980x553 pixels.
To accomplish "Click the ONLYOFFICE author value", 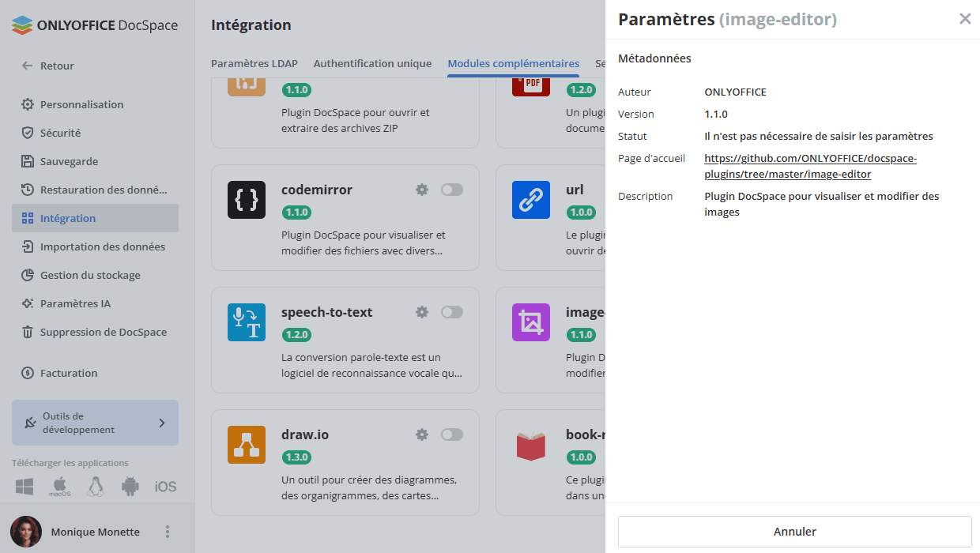I will point(735,92).
